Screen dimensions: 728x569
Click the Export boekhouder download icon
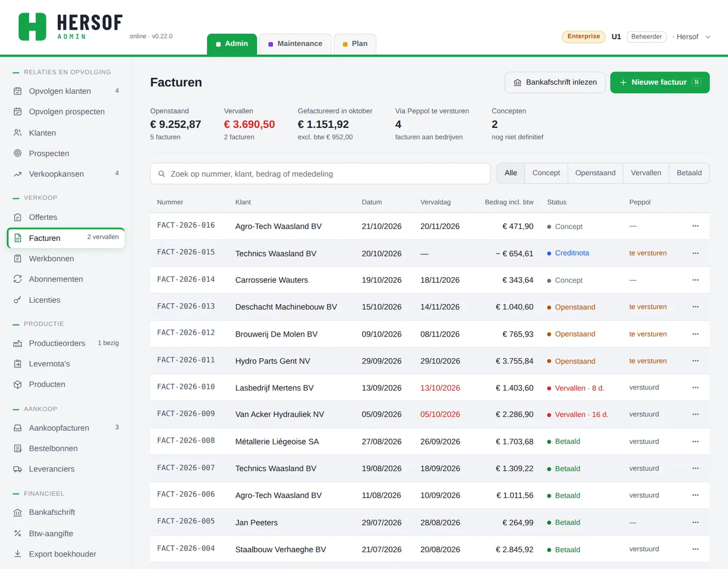pyautogui.click(x=18, y=554)
